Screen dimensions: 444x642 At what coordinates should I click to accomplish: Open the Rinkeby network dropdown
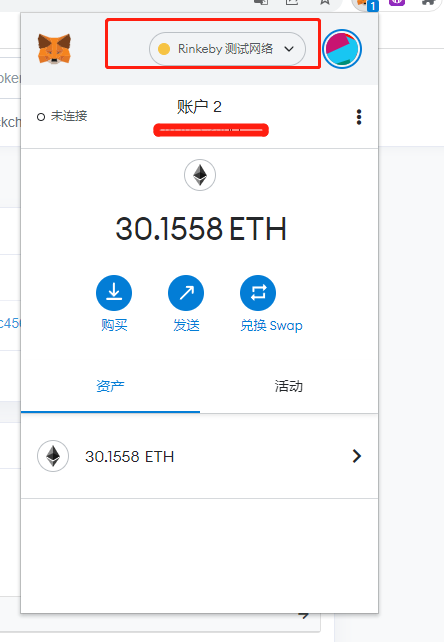pos(227,49)
